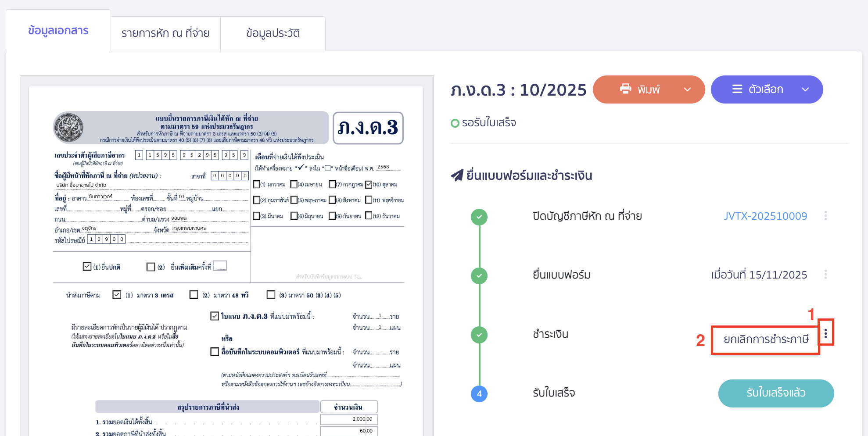Open the three-dot menu beside date 15/11/2025
868x436 pixels.
point(826,275)
